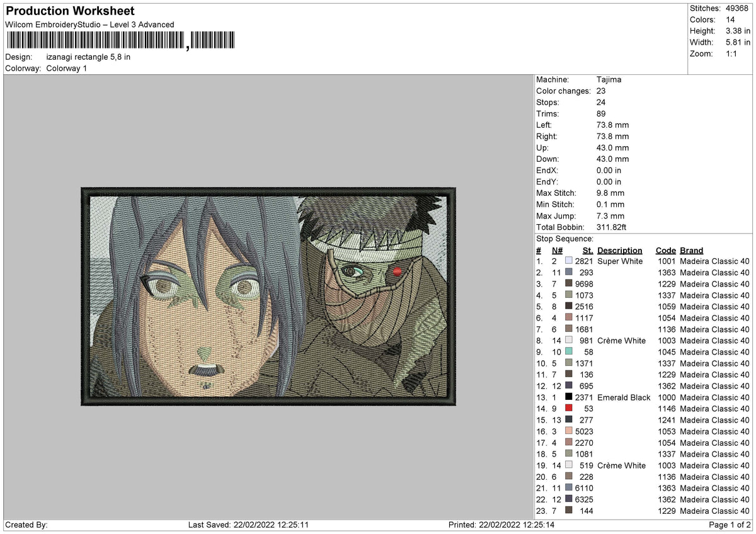Select the 'Super White' description text

(x=620, y=261)
